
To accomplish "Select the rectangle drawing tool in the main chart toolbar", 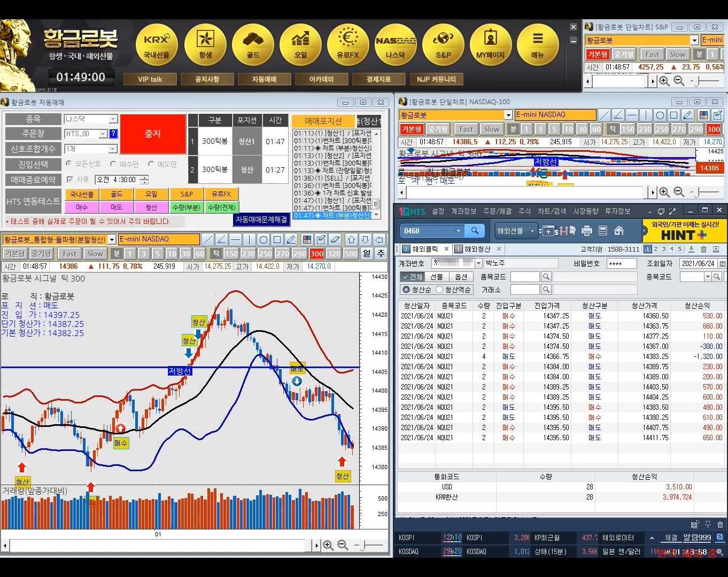I will 277,239.
